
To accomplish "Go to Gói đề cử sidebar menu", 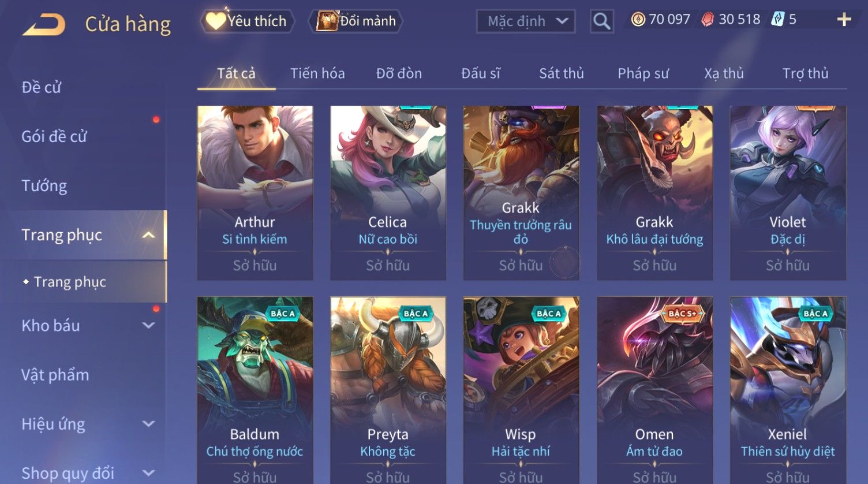I will [x=54, y=136].
